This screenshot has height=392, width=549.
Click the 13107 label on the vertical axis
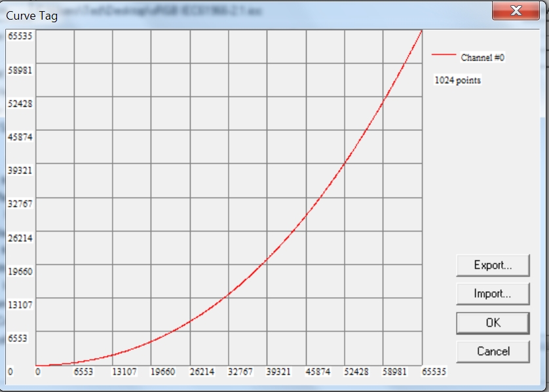[x=20, y=304]
